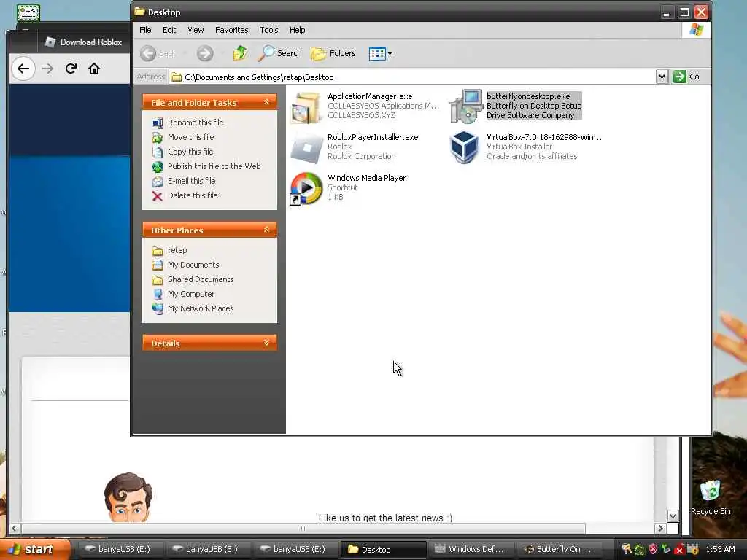Click the Start button

click(x=34, y=550)
